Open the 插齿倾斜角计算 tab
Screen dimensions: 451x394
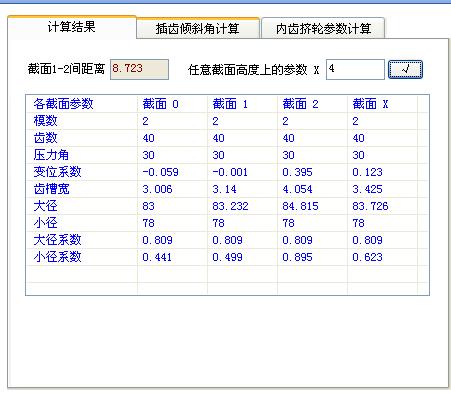[198, 29]
